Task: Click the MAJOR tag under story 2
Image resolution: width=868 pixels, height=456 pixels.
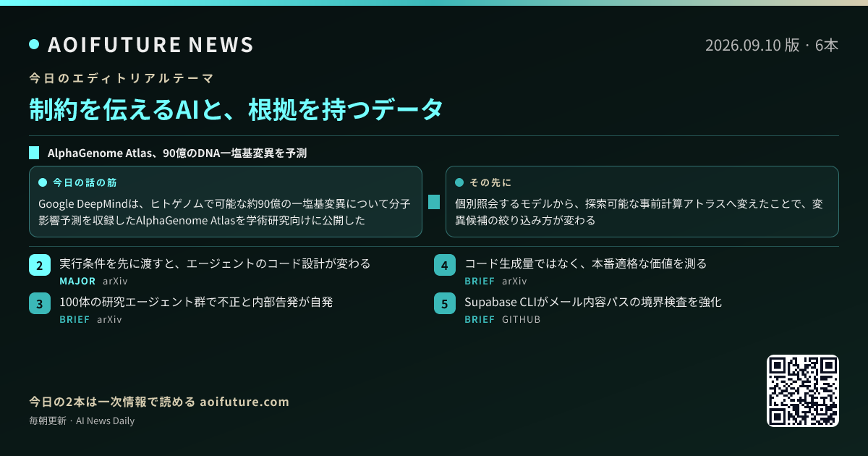Action: pyautogui.click(x=77, y=281)
